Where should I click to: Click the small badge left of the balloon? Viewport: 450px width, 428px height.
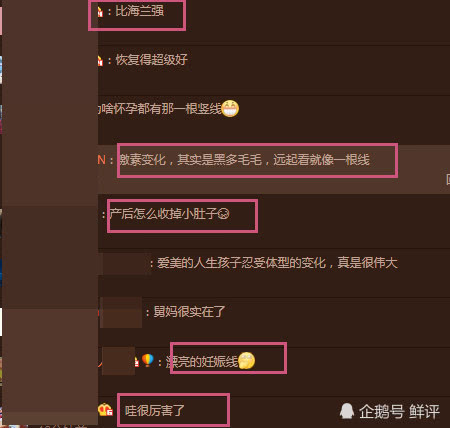point(136,362)
